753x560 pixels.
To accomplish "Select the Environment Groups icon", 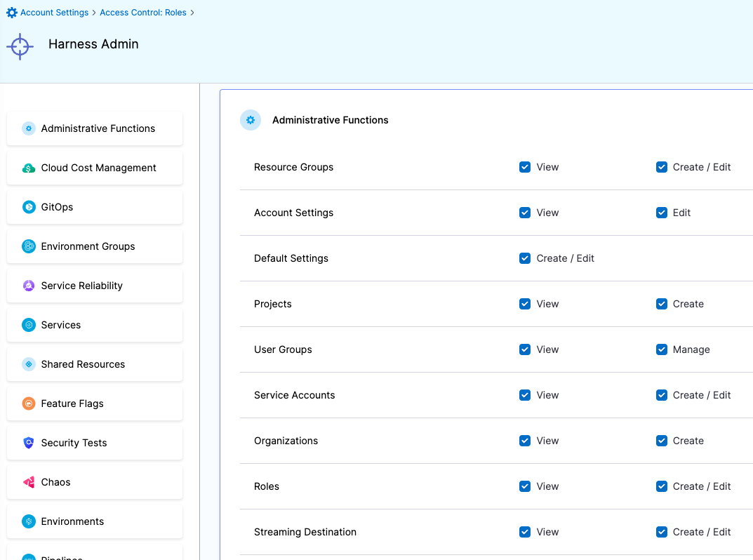I will pyautogui.click(x=28, y=246).
